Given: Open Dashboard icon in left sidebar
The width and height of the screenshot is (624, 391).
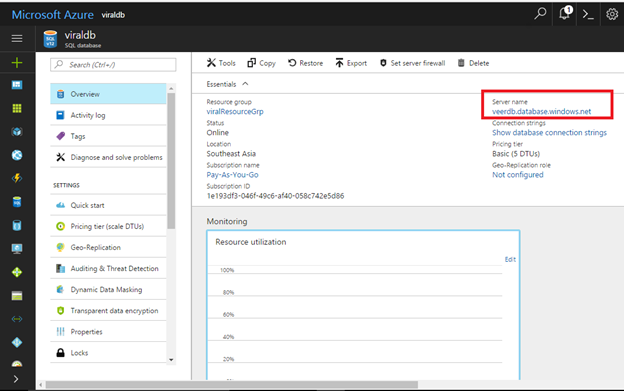Looking at the screenshot, I should 17,85.
